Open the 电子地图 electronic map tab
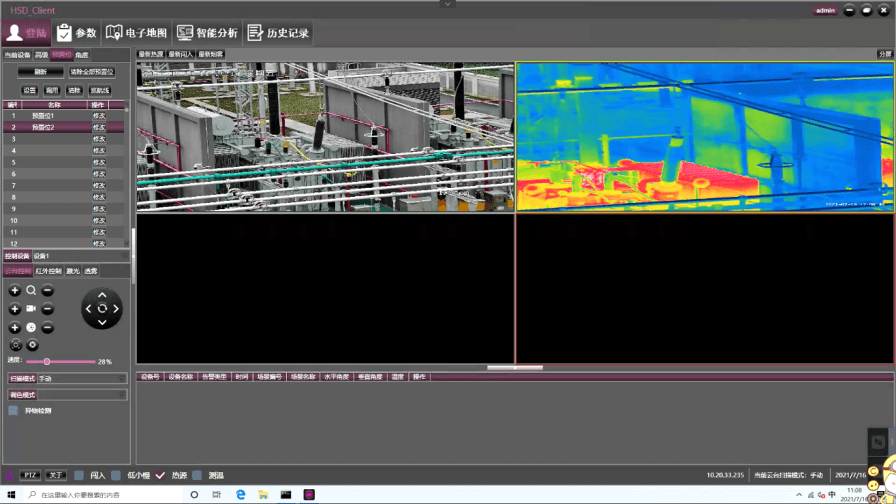896x504 pixels. point(136,33)
